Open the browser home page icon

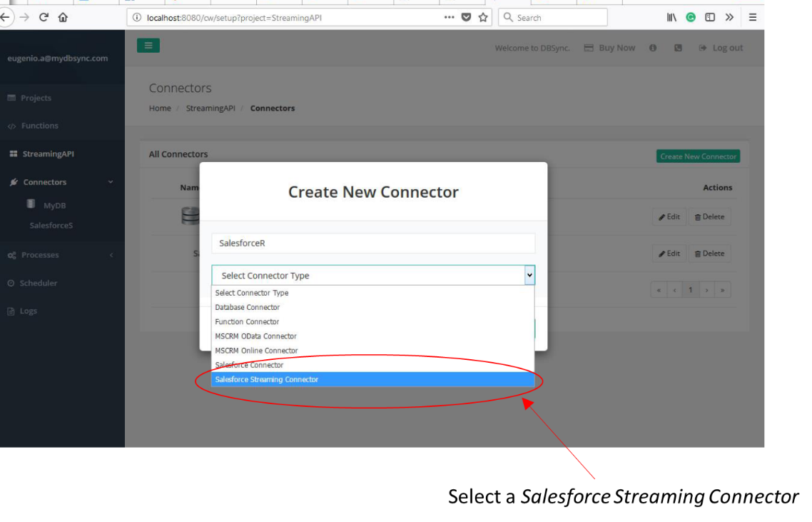(x=63, y=17)
